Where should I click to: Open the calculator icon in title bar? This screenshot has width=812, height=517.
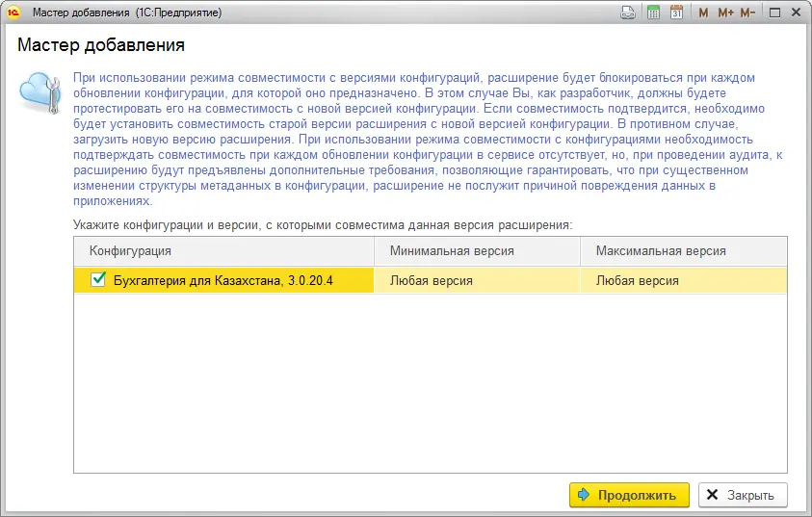click(653, 13)
